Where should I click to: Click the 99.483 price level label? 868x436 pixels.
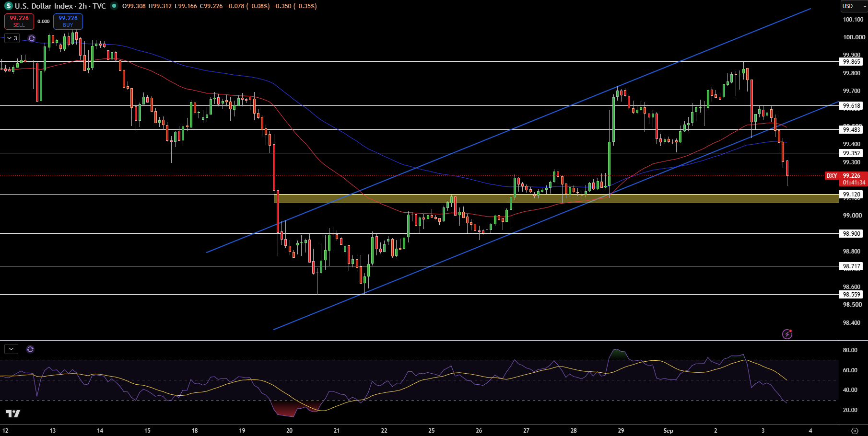tap(852, 130)
